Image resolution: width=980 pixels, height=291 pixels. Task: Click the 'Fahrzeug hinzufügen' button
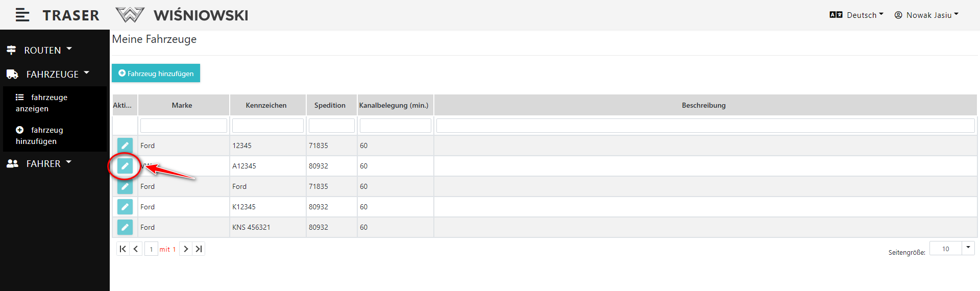click(156, 73)
